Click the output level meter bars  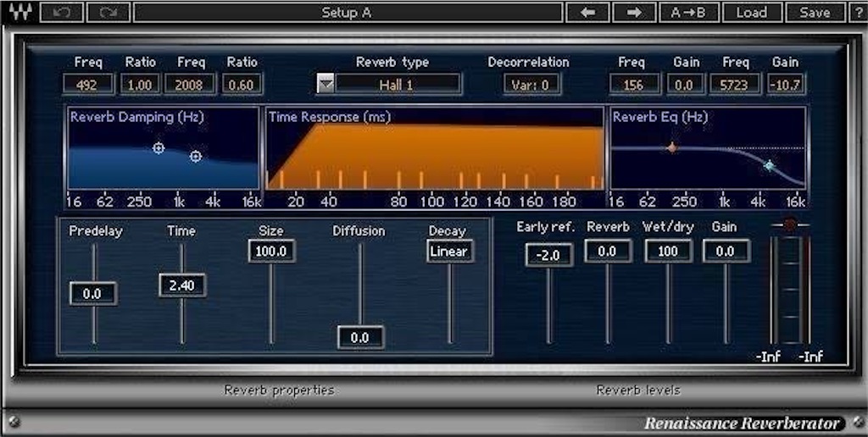click(791, 290)
